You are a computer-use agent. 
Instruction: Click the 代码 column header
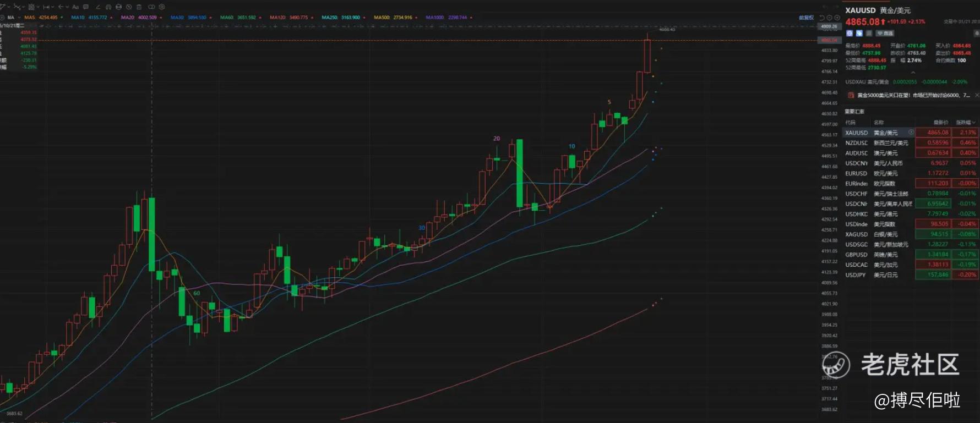click(851, 122)
